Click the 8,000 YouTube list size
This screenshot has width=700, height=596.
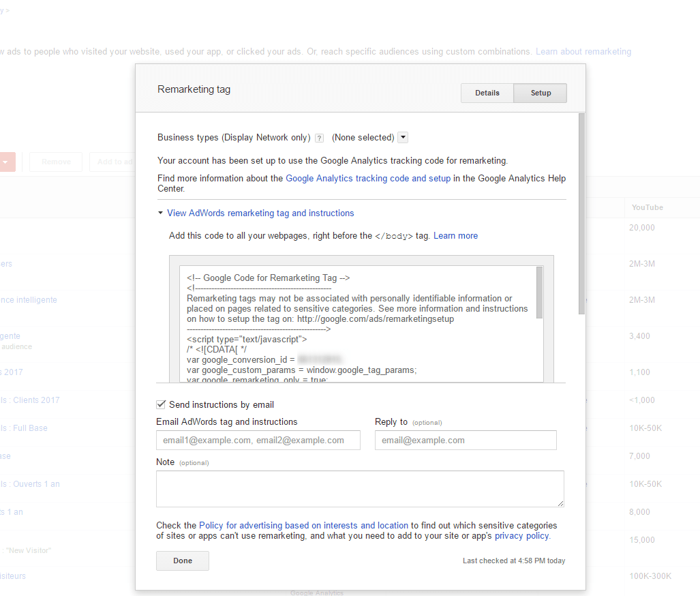(639, 512)
